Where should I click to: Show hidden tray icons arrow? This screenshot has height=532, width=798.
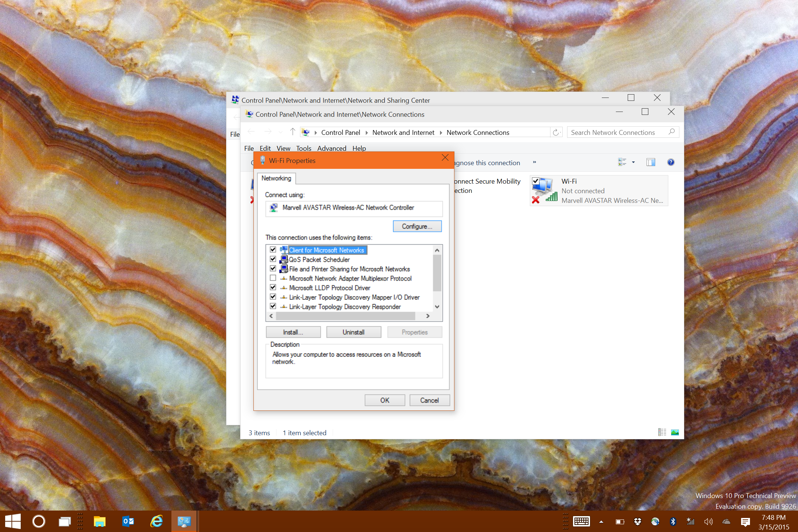point(601,522)
